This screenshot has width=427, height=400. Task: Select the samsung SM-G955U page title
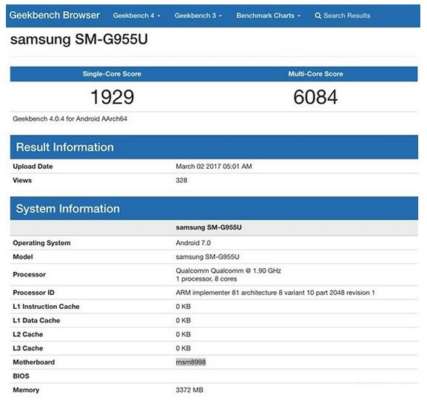point(79,39)
